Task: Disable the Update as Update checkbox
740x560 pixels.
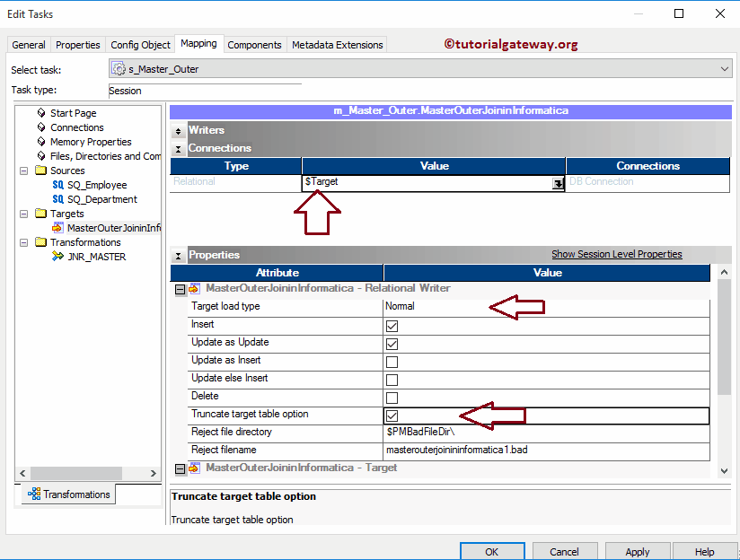Action: tap(392, 342)
